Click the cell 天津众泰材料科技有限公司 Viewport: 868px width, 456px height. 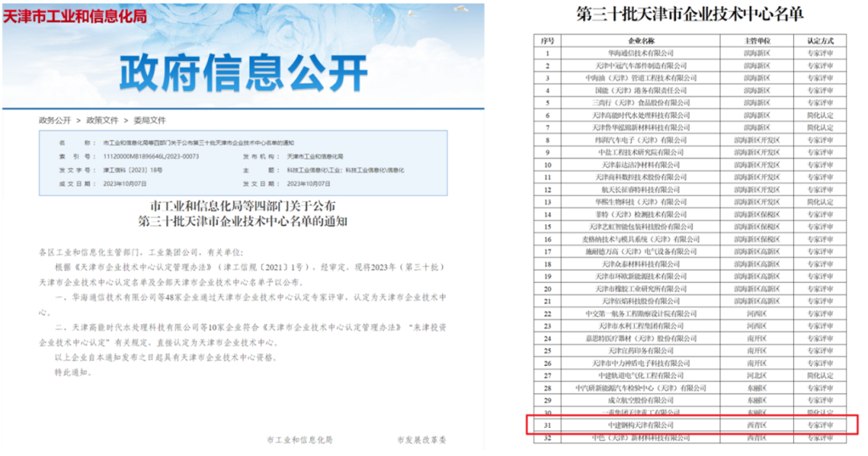pyautogui.click(x=641, y=264)
